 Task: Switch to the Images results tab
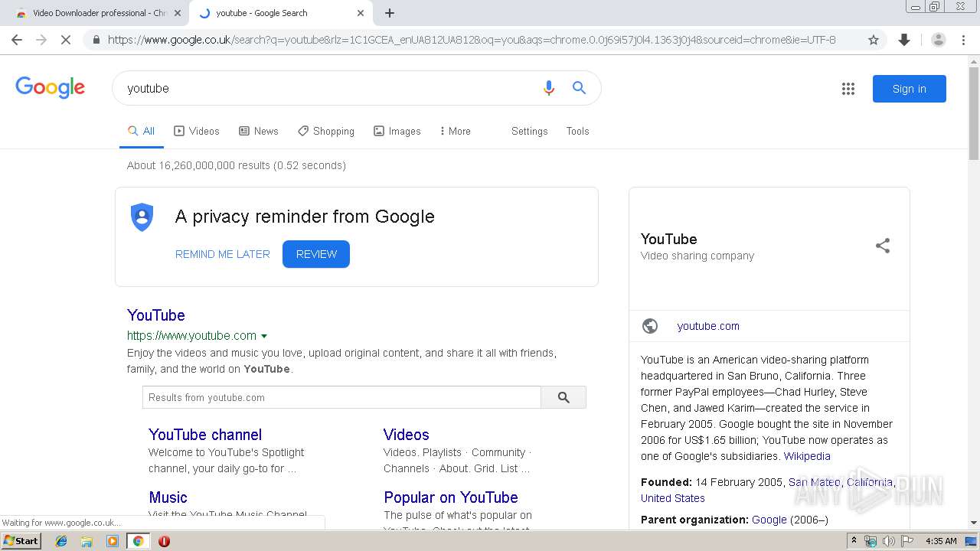click(x=397, y=131)
